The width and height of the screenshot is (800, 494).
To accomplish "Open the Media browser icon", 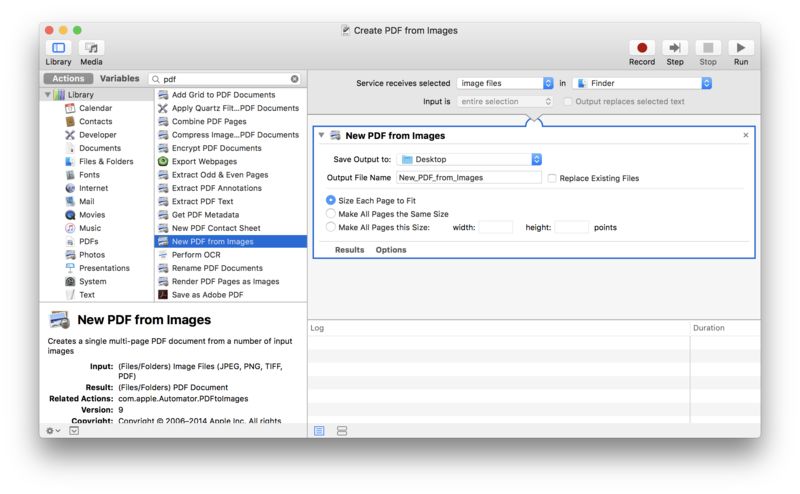I will [x=91, y=48].
